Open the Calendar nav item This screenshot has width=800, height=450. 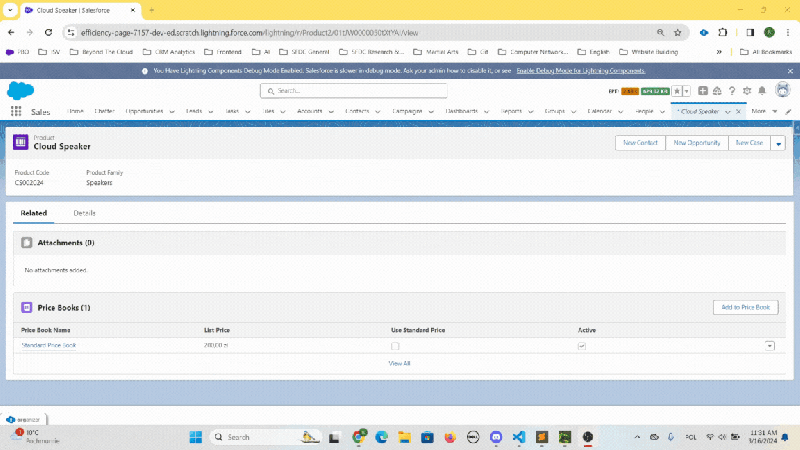[x=599, y=111]
